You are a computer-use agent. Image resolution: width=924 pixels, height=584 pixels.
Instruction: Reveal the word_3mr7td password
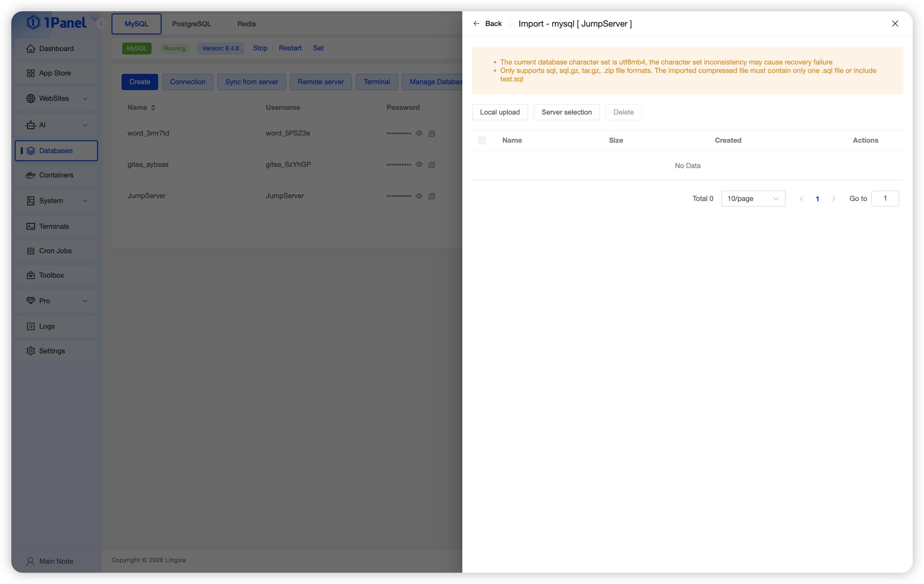pyautogui.click(x=419, y=133)
